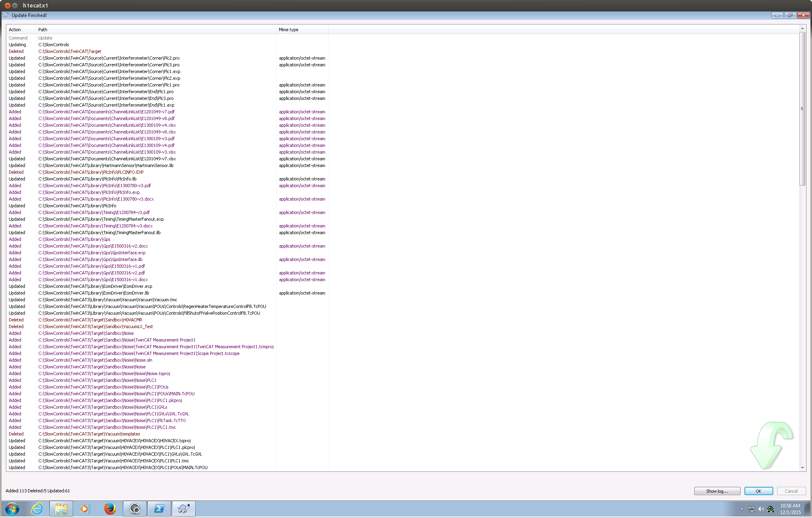Viewport: 812px width, 518px height.
Task: Sort by the Action column header
Action: point(21,30)
